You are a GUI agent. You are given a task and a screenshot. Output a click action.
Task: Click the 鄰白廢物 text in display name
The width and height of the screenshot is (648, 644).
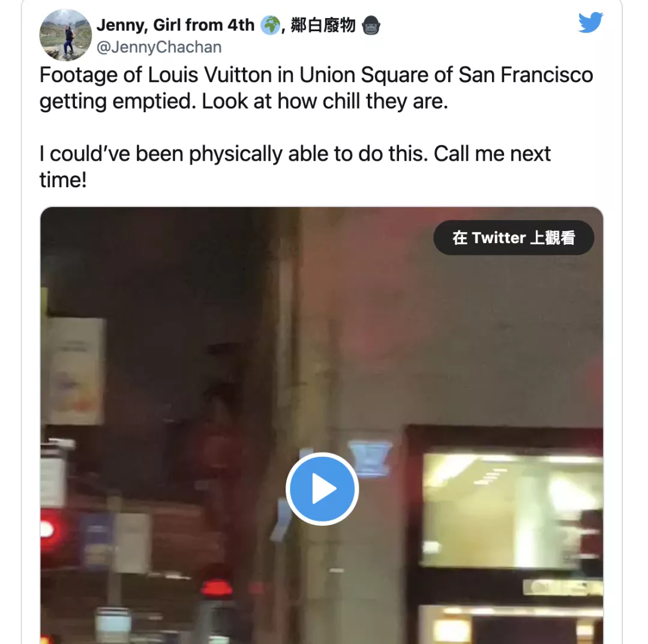pyautogui.click(x=323, y=25)
